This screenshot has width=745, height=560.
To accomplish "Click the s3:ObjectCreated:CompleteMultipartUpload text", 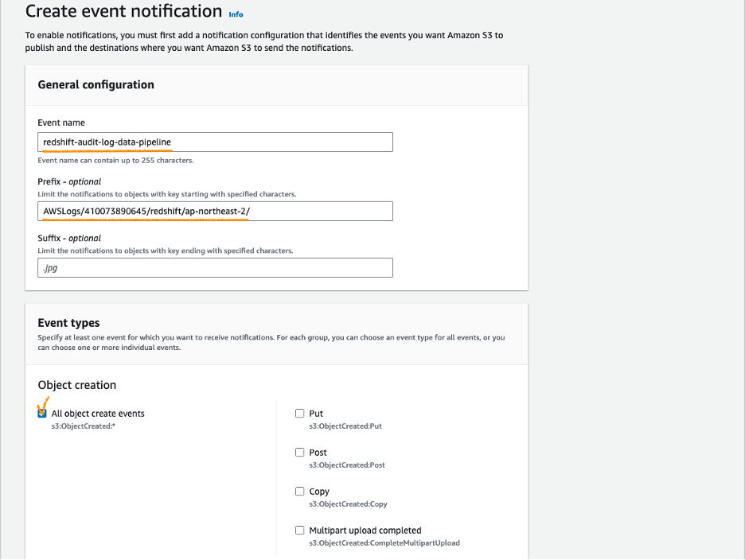I will coord(384,543).
